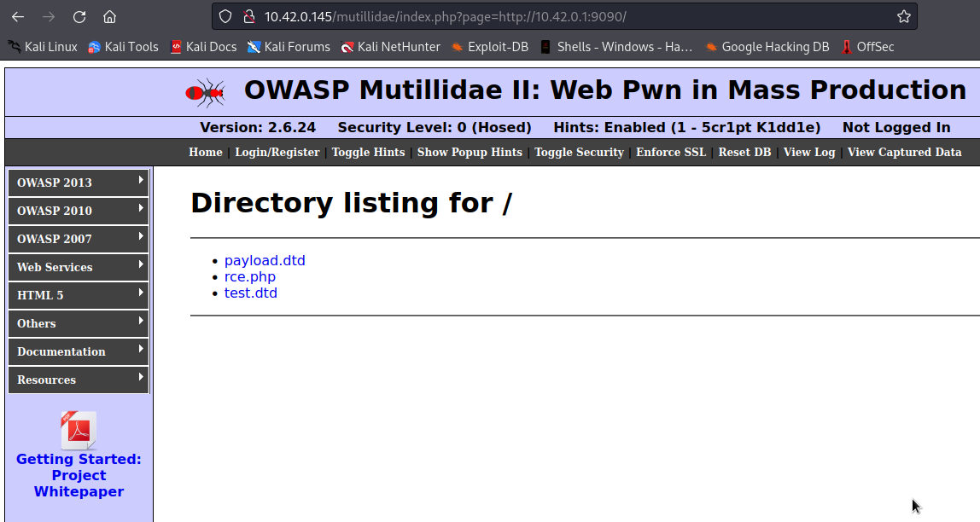This screenshot has width=980, height=522.
Task: Click Enforce SSL menu item
Action: coord(671,153)
